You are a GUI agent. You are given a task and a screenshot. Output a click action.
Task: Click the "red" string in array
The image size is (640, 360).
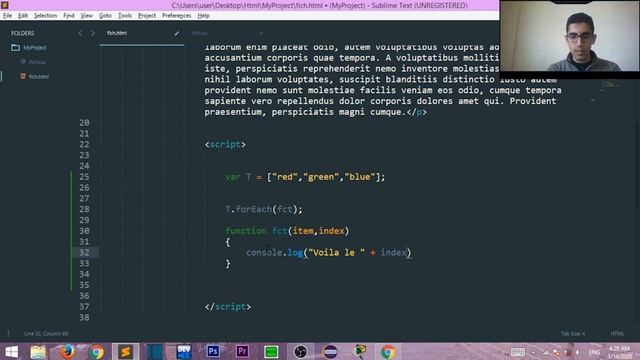pos(285,177)
